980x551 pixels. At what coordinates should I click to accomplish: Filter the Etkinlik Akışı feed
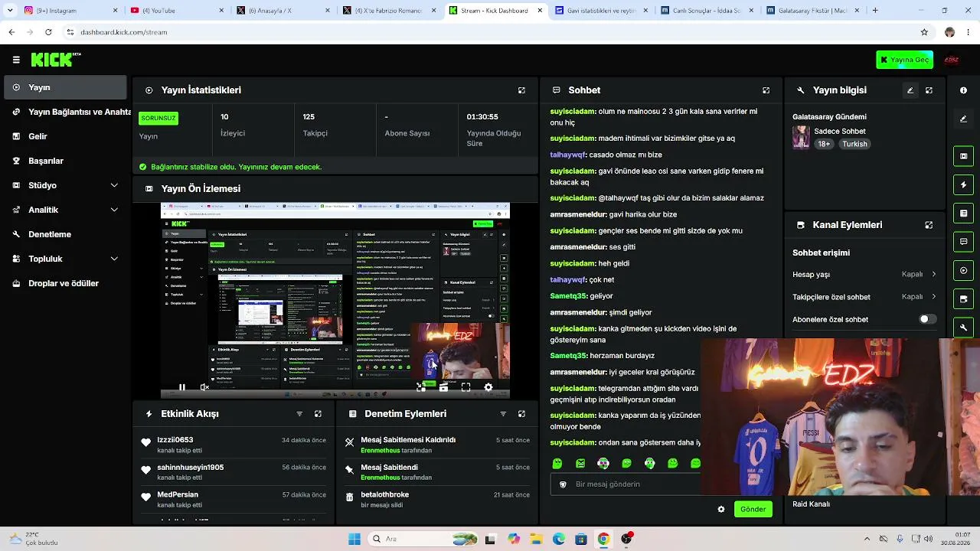tap(299, 414)
